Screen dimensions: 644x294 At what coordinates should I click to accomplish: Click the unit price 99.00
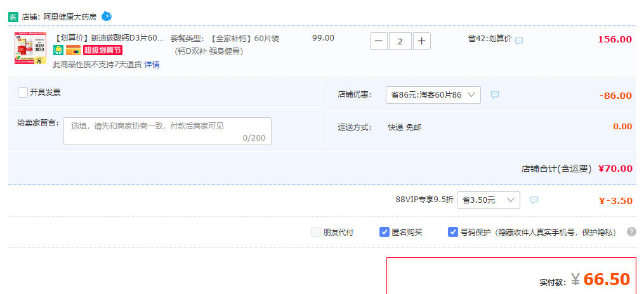pyautogui.click(x=323, y=38)
